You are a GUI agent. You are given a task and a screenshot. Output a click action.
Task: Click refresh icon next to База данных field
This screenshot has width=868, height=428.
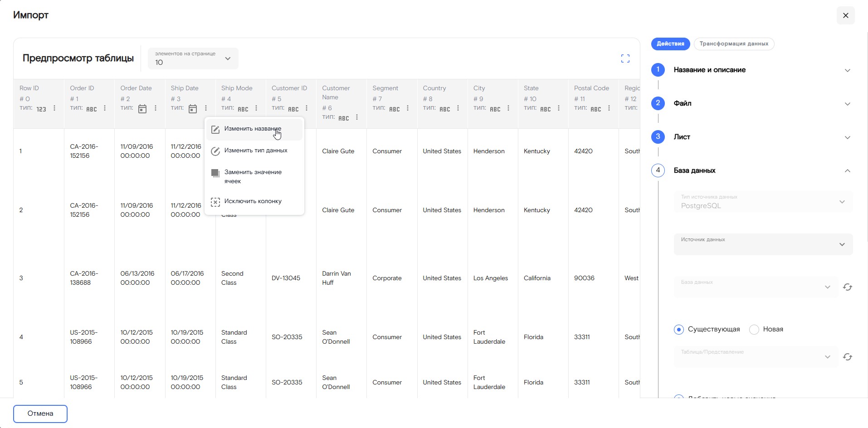point(847,287)
